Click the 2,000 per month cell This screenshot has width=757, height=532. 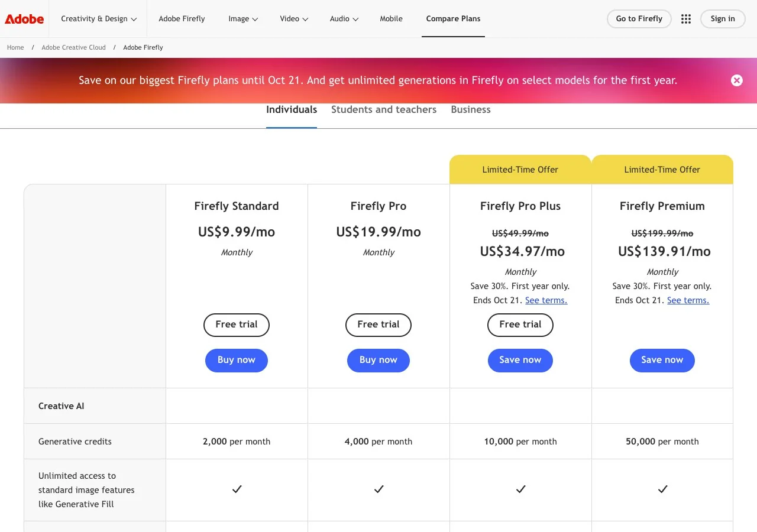[237, 442]
